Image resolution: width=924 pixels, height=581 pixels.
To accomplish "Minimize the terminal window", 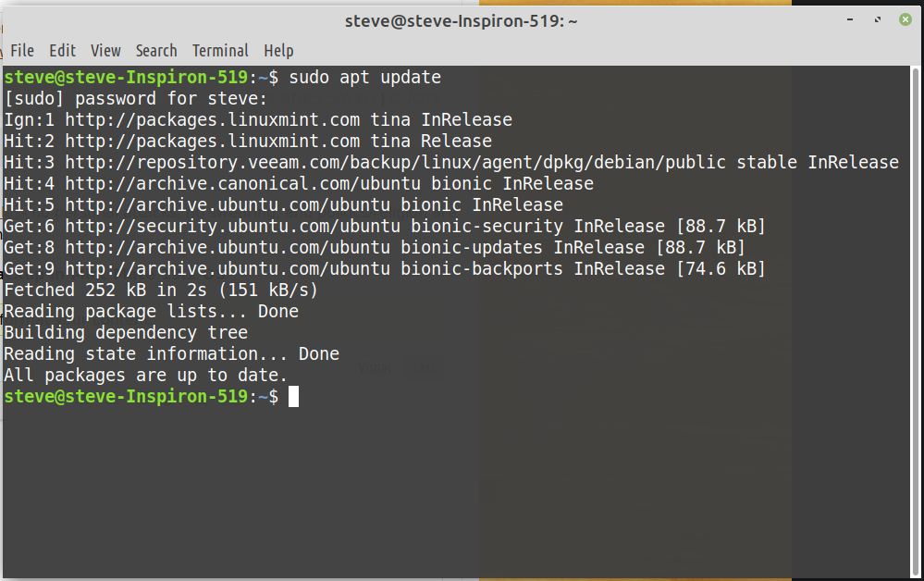I will click(x=850, y=20).
